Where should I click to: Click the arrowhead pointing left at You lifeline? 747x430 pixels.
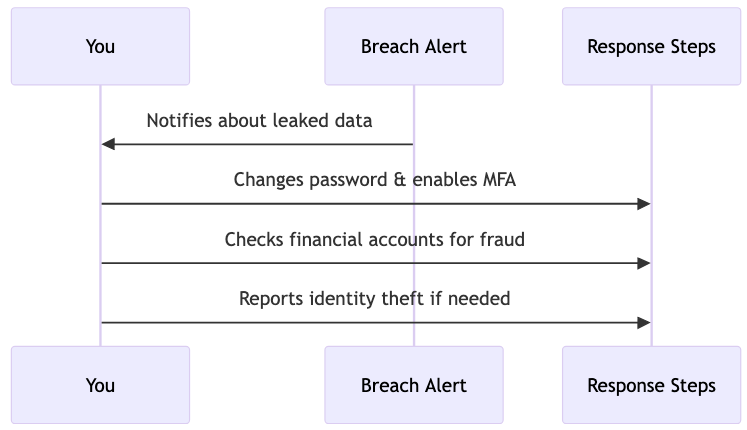[108, 145]
